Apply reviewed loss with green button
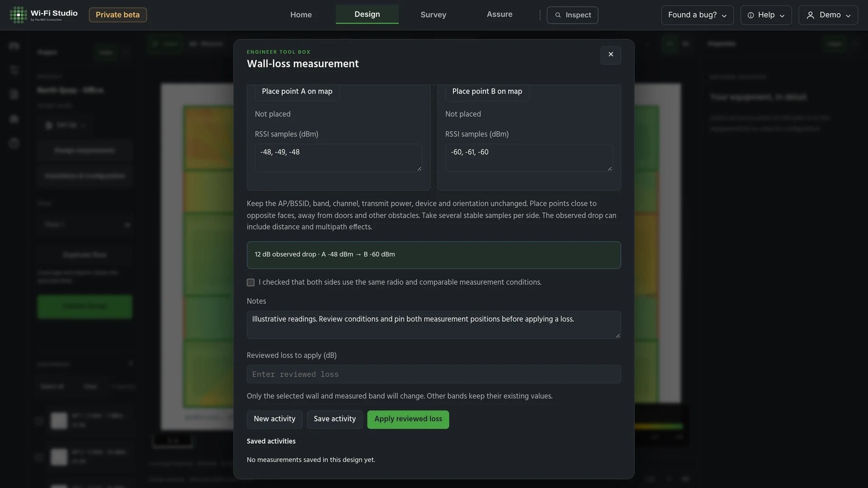The image size is (868, 488). point(408,419)
